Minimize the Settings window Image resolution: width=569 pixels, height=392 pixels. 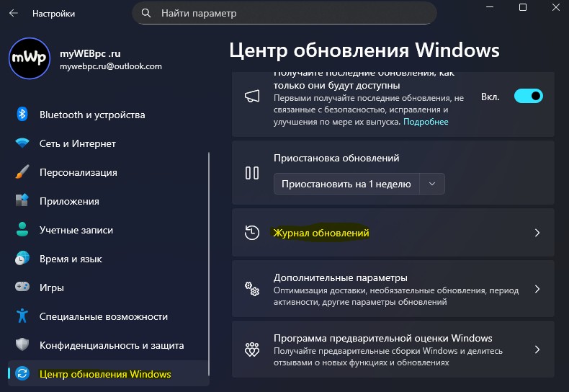point(490,7)
